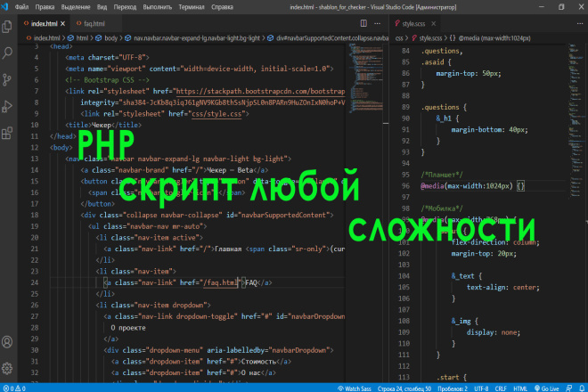The image size is (588, 392).
Task: Click the notifications bell in status bar
Action: click(582, 388)
